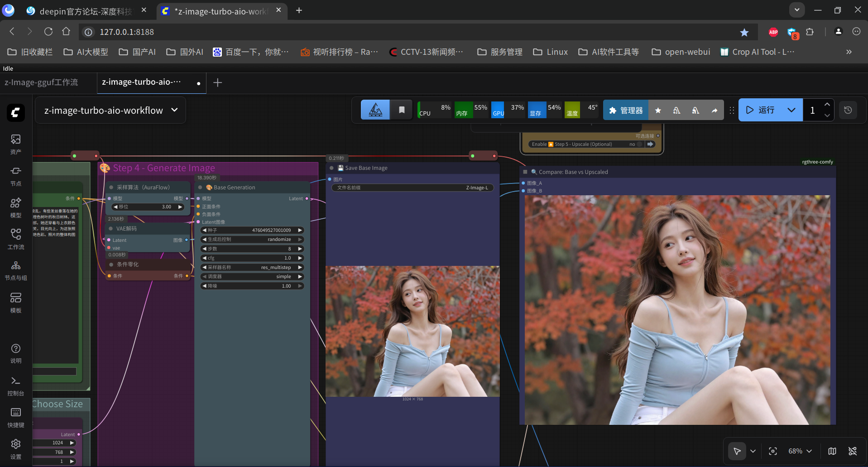Toggle Enable Step 5 - Upscale switch

[639, 144]
